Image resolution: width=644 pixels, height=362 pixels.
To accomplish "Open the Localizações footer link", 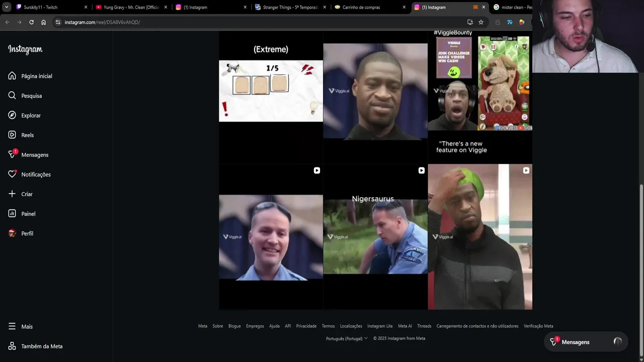I will (x=351, y=326).
